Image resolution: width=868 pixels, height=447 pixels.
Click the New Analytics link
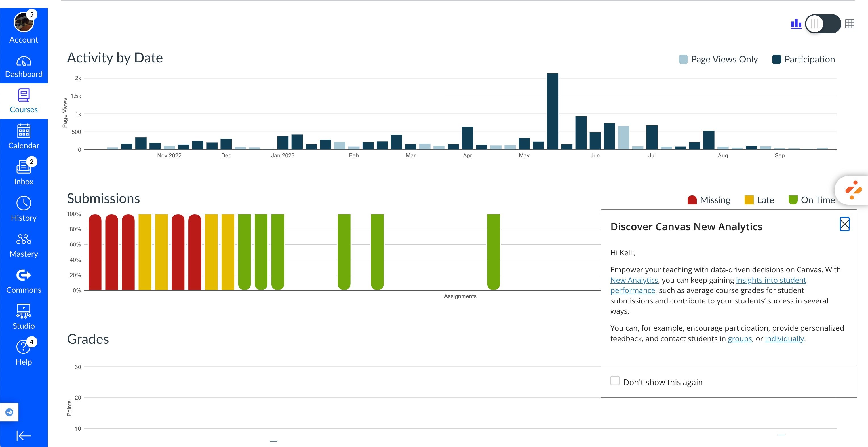coord(634,280)
